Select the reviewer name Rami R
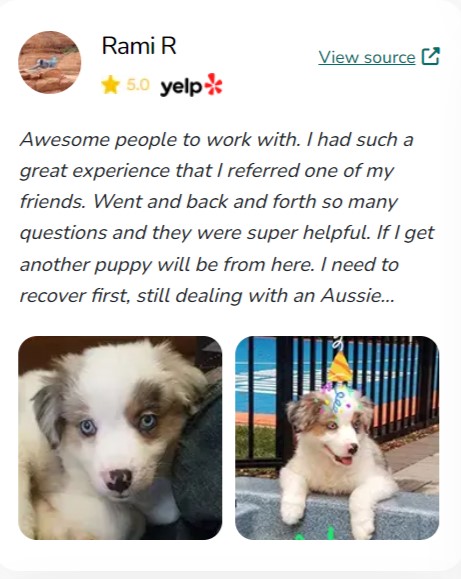461x579 pixels. pos(139,46)
